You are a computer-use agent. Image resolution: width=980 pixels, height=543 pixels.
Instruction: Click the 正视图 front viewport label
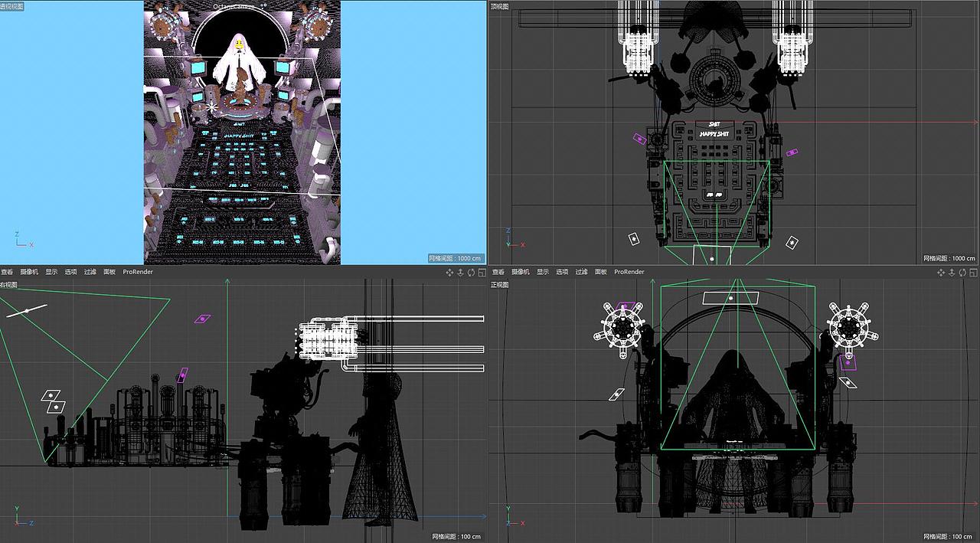[500, 284]
